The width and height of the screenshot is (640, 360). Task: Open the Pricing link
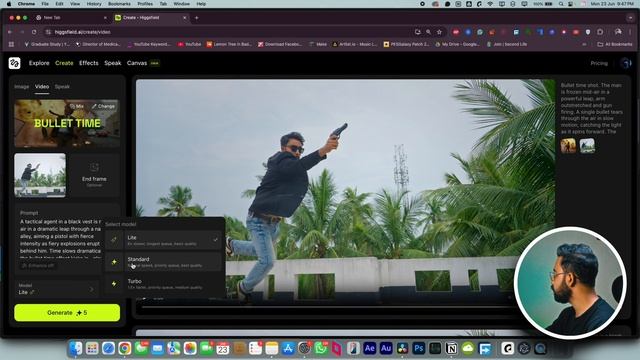pos(599,63)
